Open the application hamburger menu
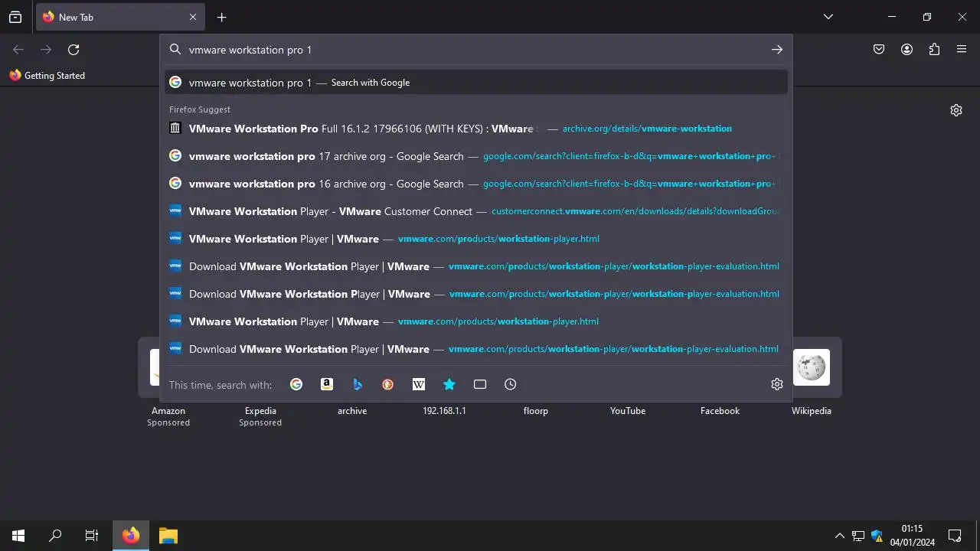Screen dimensions: 980x551 [962, 50]
